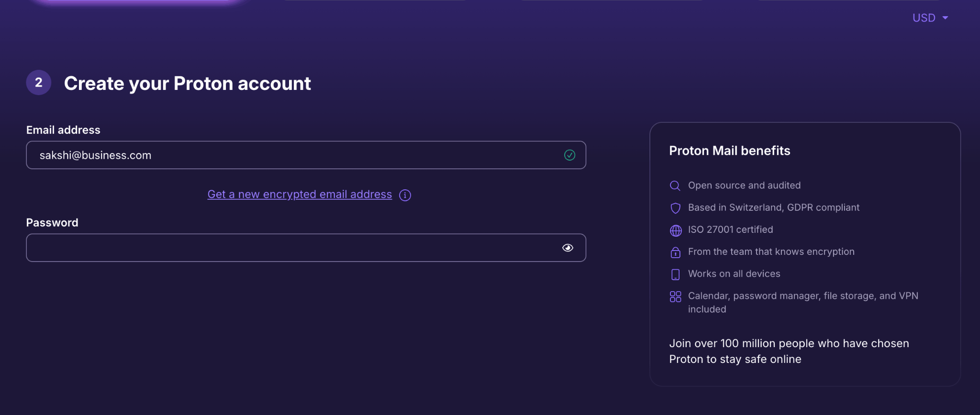980x415 pixels.
Task: Click the 'Proton Mail benefits' title
Action: [x=730, y=151]
